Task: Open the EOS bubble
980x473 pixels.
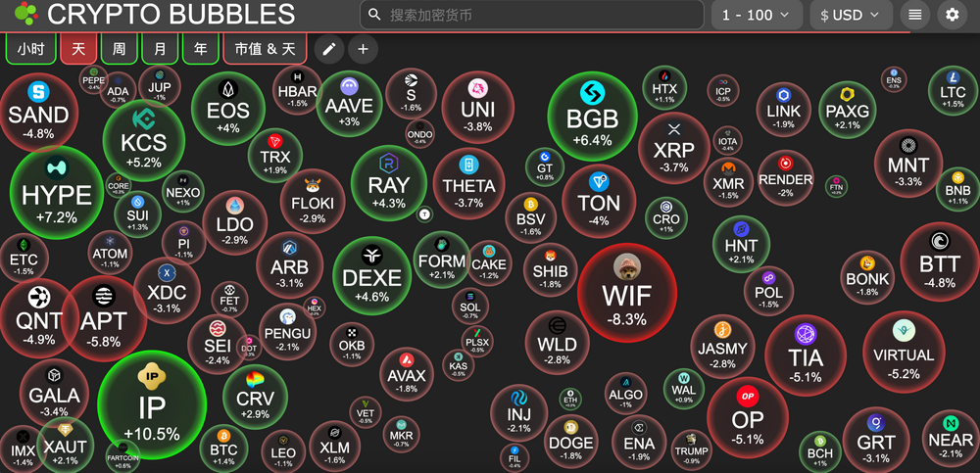Action: [x=228, y=109]
